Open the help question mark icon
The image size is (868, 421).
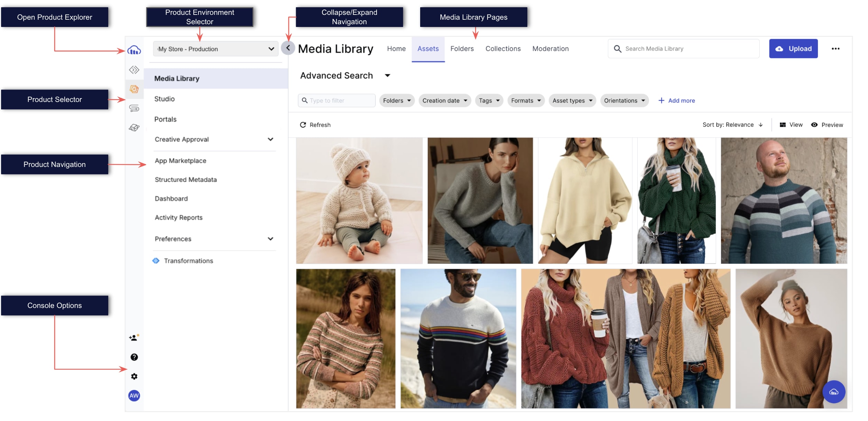[134, 357]
